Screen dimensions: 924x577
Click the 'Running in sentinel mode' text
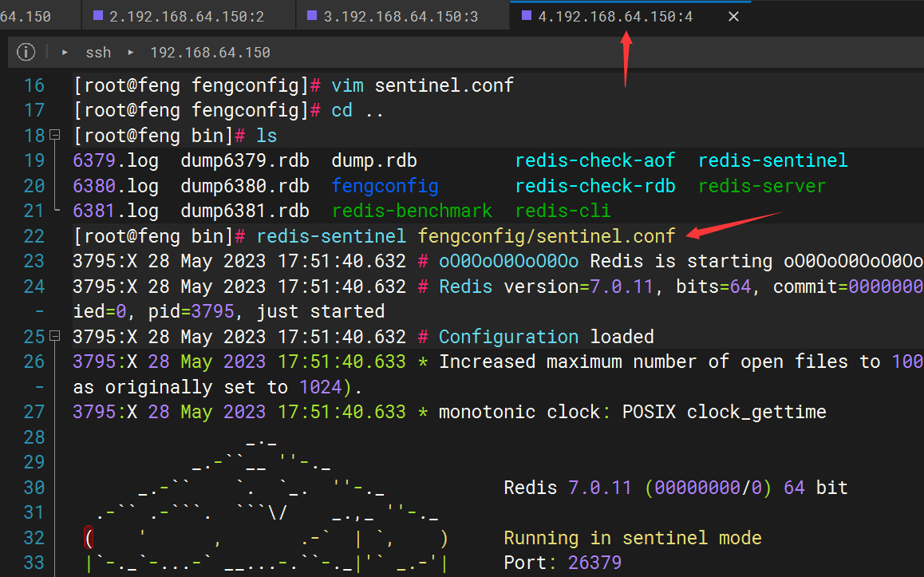click(x=633, y=538)
